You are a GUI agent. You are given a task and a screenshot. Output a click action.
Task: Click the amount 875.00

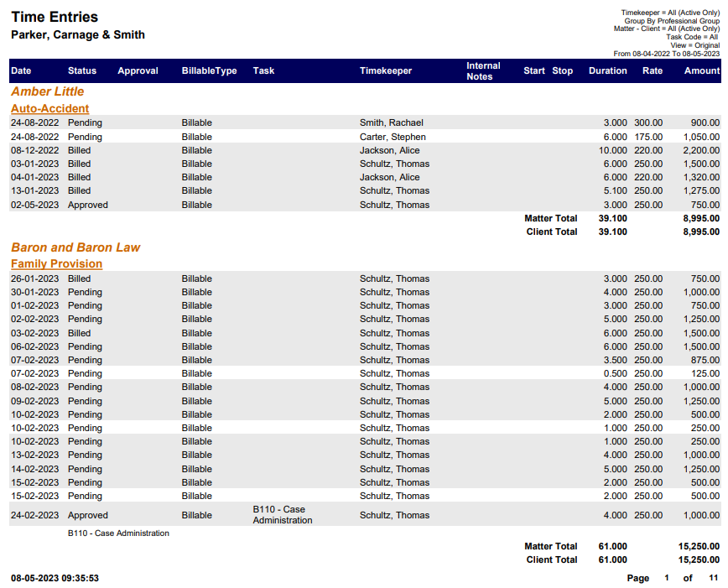pos(705,360)
